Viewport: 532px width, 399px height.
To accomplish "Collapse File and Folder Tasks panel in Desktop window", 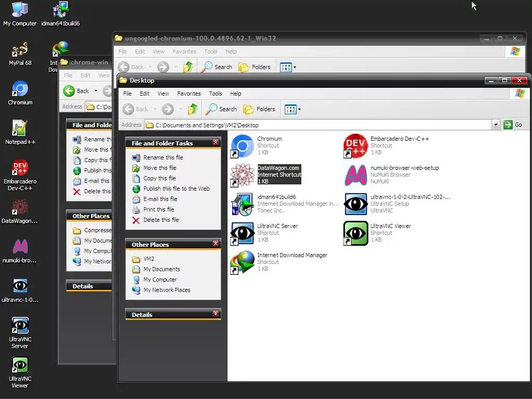I will point(216,142).
